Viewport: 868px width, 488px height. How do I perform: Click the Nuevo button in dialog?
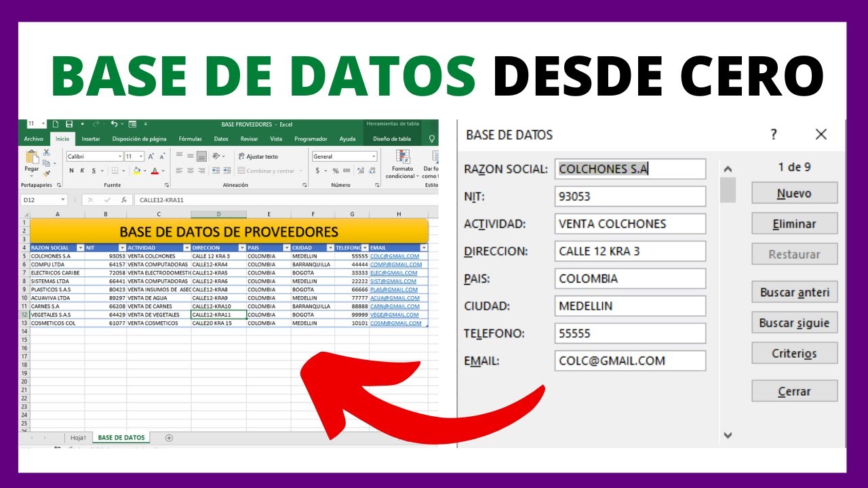(794, 193)
